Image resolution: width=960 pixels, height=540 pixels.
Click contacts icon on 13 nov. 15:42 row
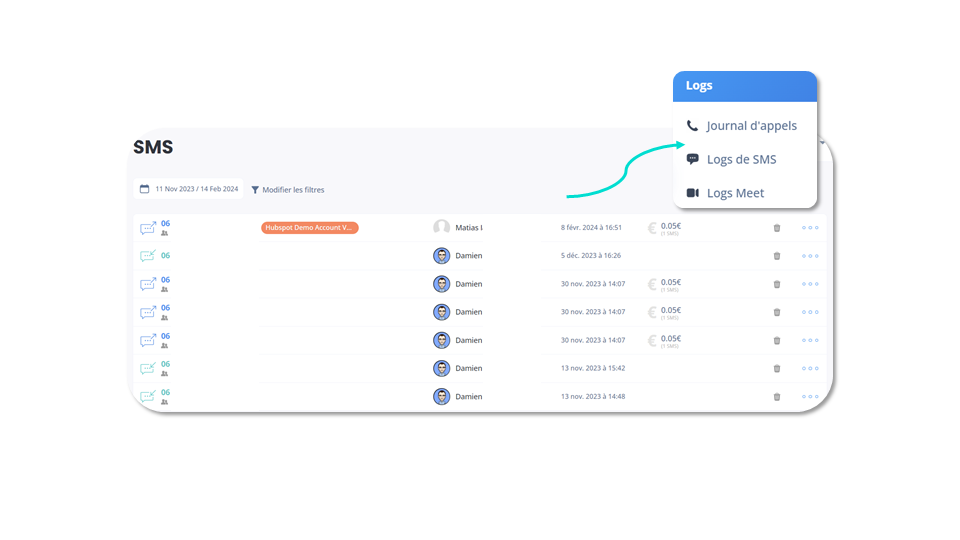164,374
